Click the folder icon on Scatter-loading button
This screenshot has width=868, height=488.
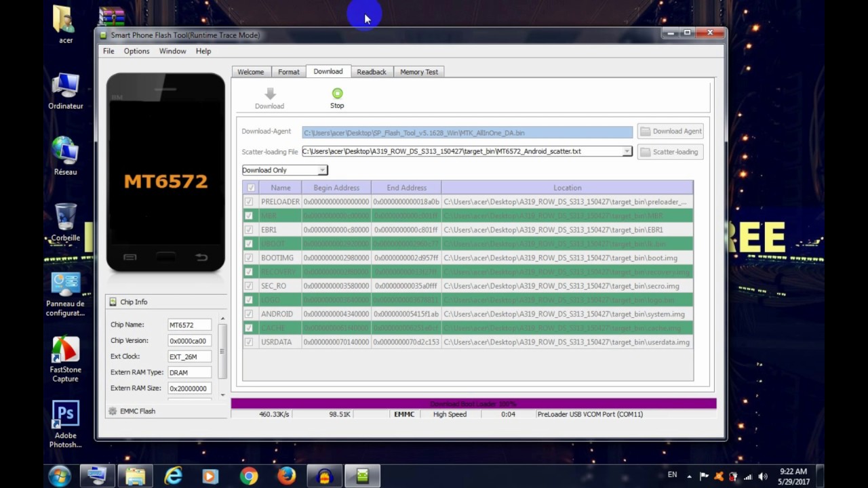646,152
